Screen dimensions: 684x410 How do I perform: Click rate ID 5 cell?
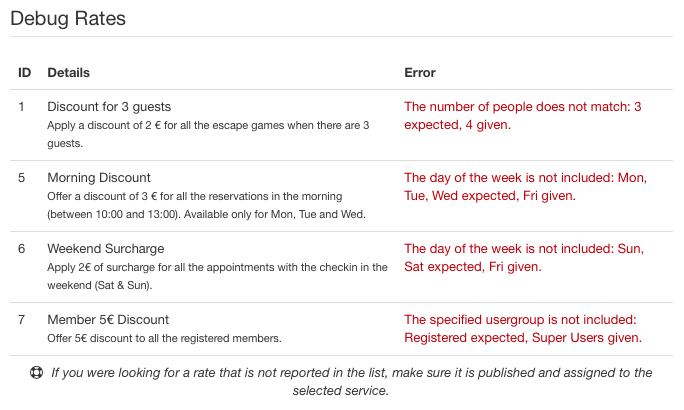click(21, 178)
